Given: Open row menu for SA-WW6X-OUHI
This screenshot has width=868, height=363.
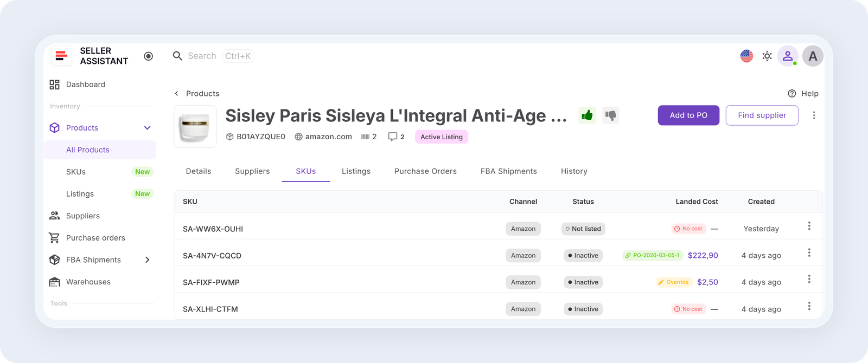Looking at the screenshot, I should click(x=809, y=226).
